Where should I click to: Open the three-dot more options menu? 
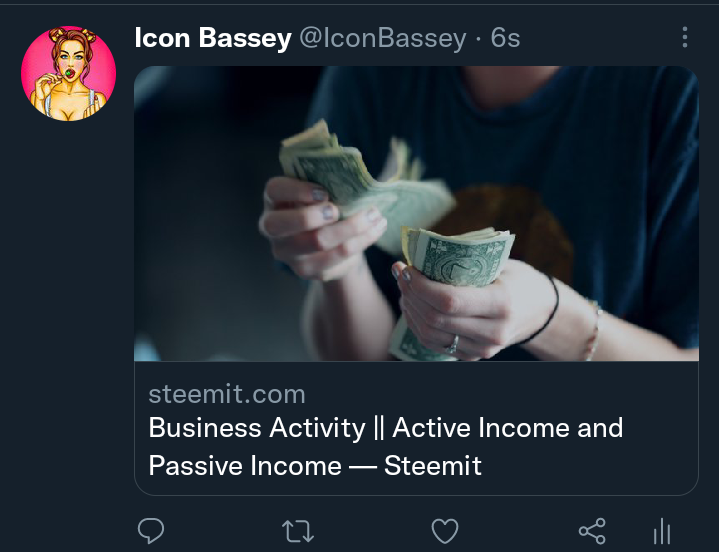pos(685,37)
